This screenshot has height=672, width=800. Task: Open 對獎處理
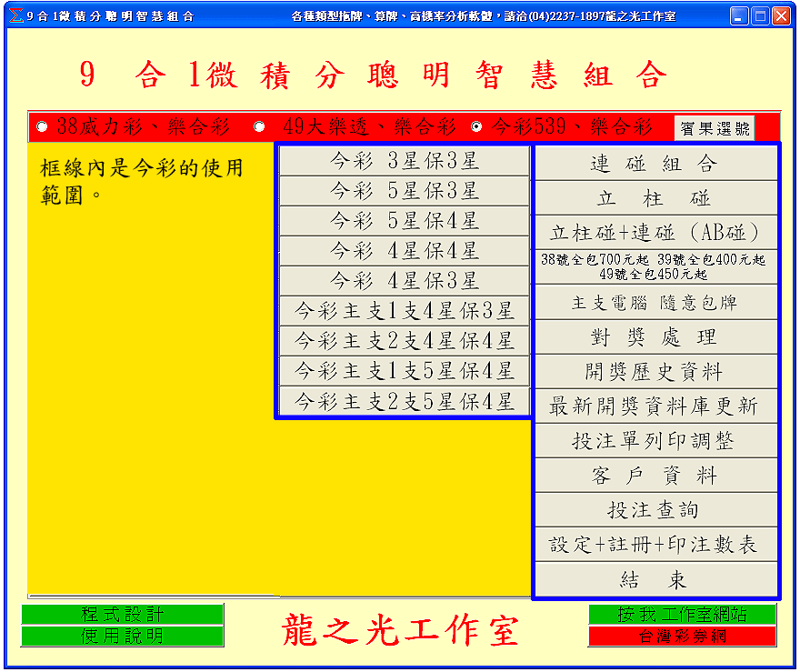tap(655, 336)
